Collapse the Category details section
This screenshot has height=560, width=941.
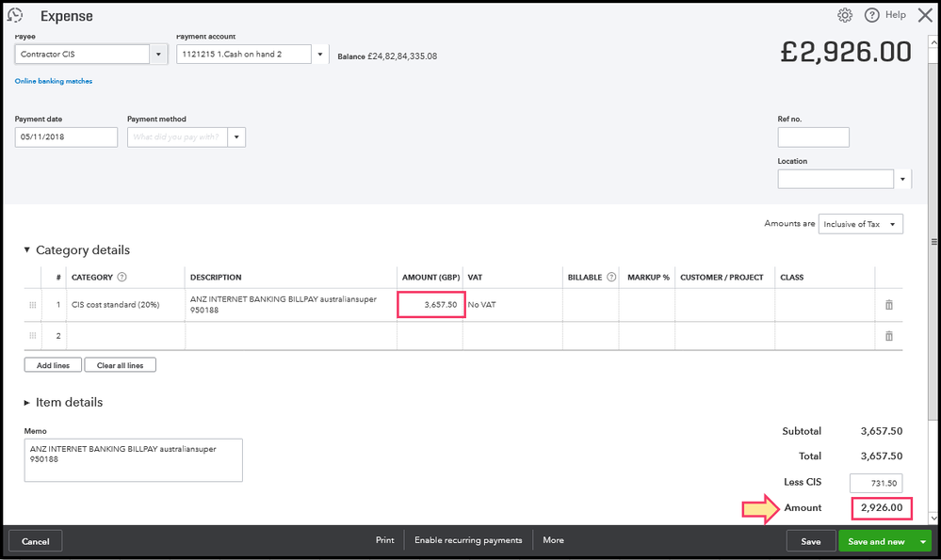[x=26, y=249]
